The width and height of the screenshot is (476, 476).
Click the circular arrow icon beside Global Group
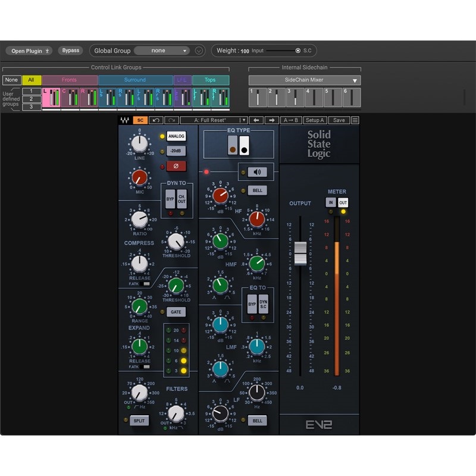(x=199, y=51)
